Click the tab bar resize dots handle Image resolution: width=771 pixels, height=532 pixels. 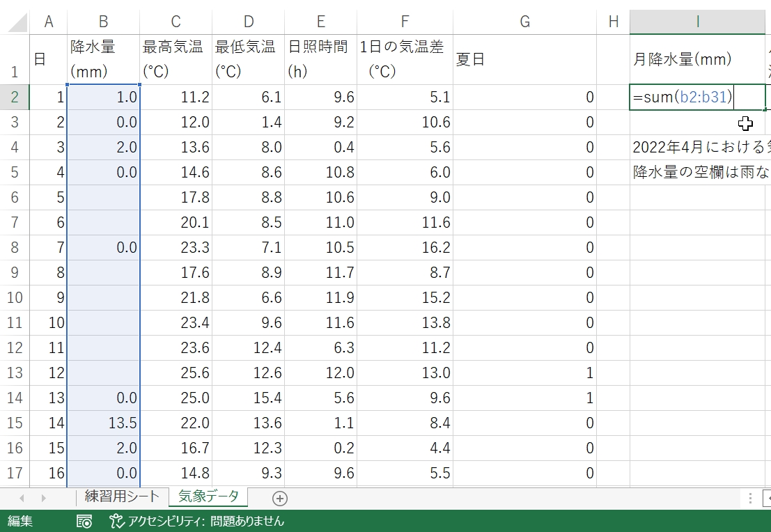pyautogui.click(x=750, y=498)
